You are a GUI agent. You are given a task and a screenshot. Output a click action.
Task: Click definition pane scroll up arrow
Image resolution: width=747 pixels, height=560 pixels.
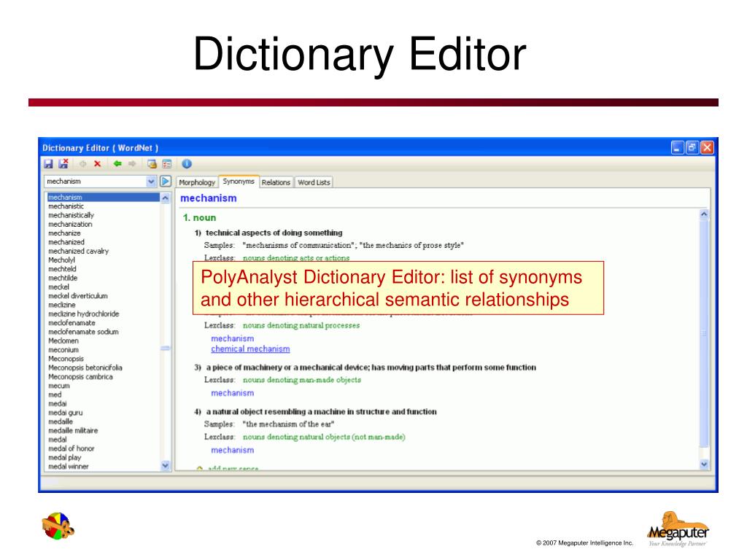pyautogui.click(x=704, y=215)
